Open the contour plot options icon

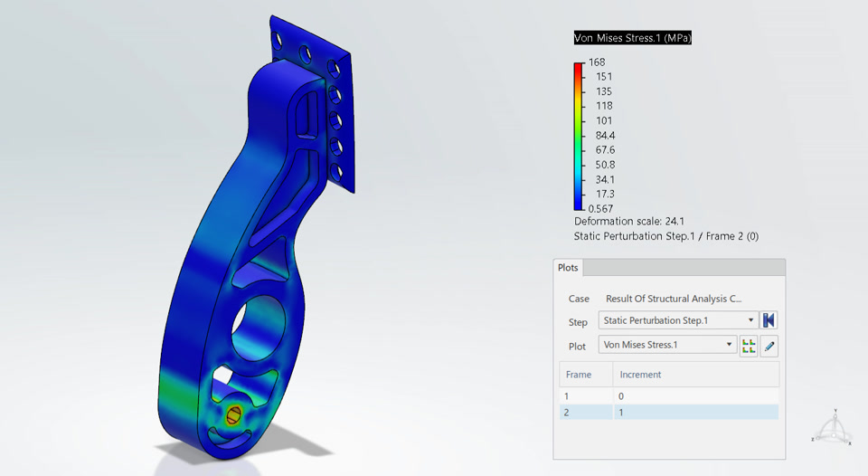coord(749,346)
